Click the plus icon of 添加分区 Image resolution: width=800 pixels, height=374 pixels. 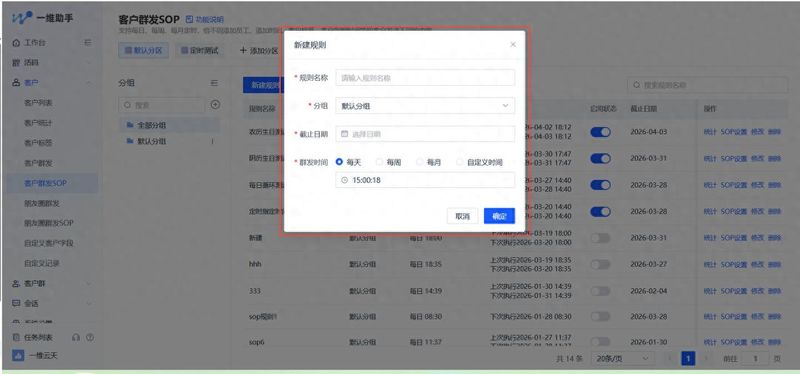coord(243,51)
